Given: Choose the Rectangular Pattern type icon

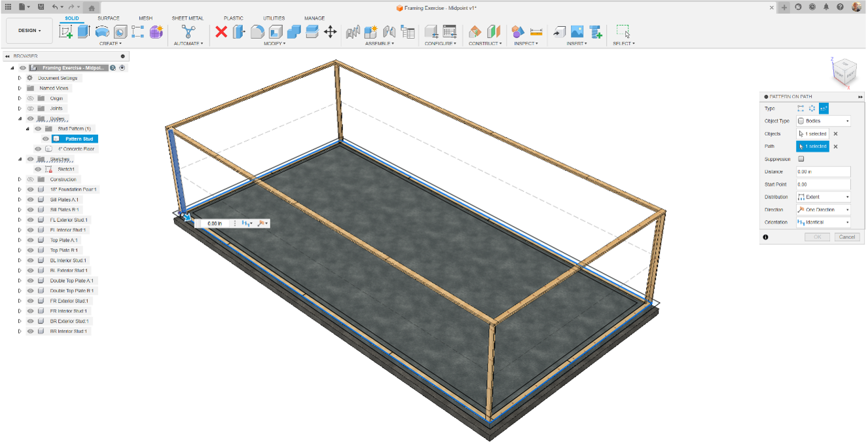Looking at the screenshot, I should [801, 109].
